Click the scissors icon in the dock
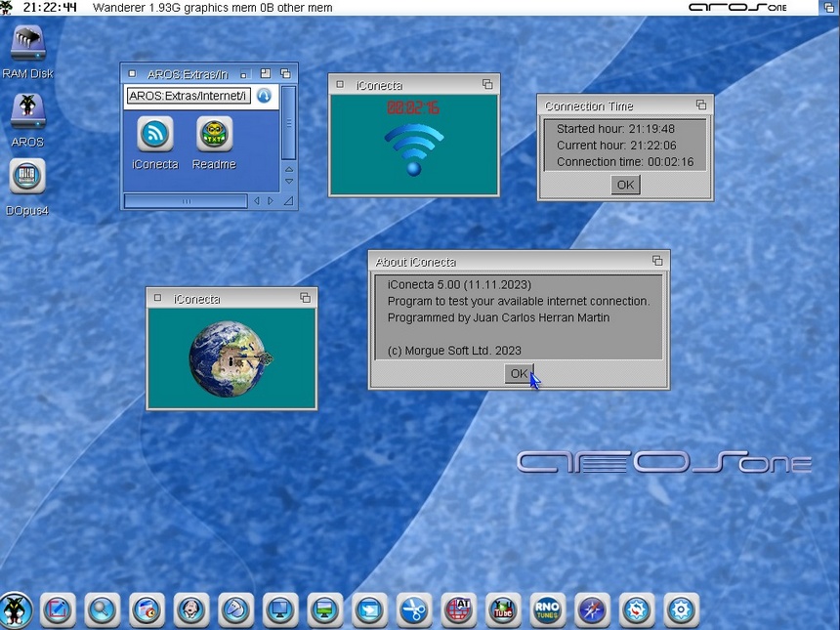The image size is (840, 630). 413,610
